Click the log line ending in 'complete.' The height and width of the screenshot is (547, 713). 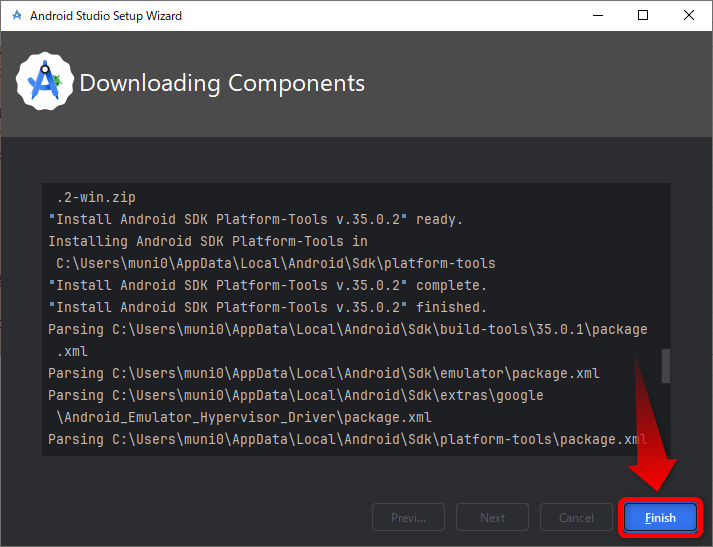267,285
